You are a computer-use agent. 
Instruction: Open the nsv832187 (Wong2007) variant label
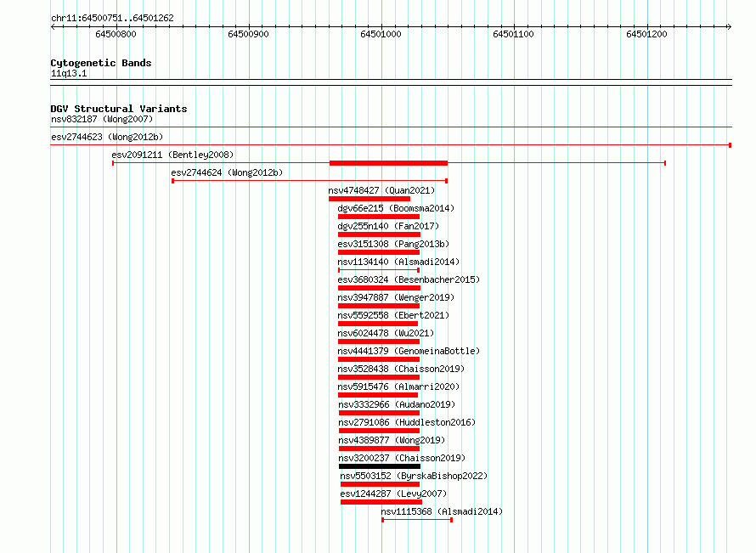tap(102, 119)
